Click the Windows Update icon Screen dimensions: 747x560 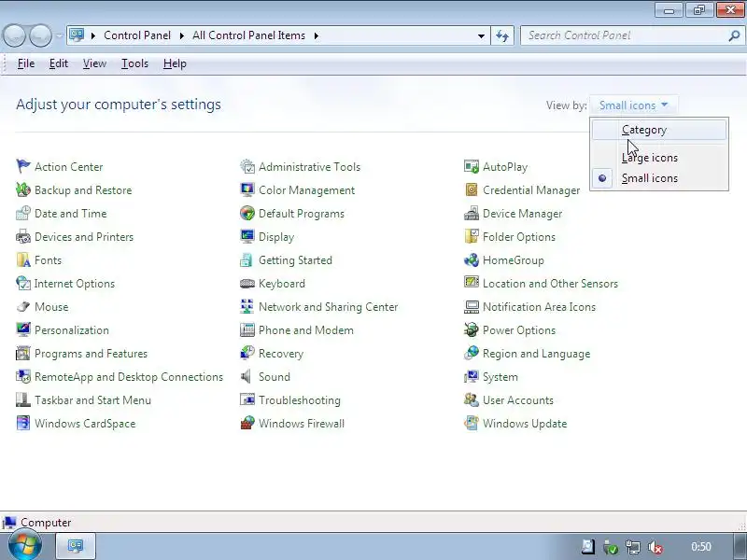click(472, 423)
